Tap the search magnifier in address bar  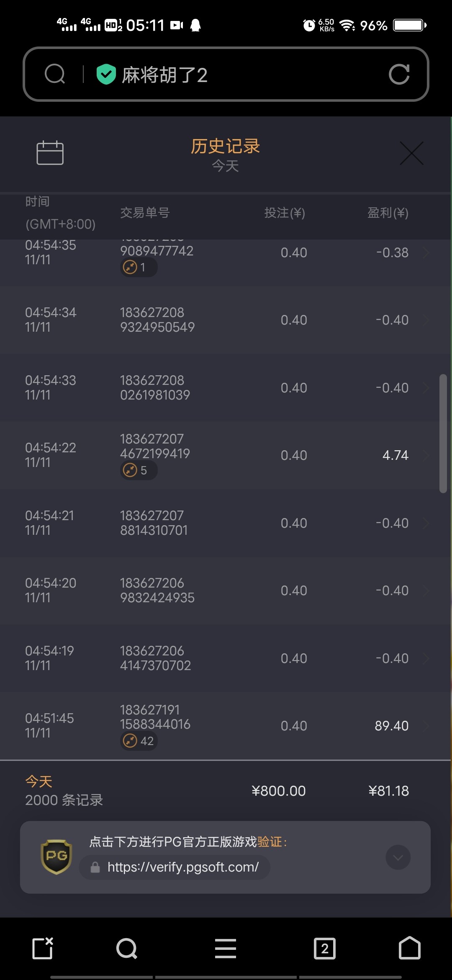tap(55, 75)
